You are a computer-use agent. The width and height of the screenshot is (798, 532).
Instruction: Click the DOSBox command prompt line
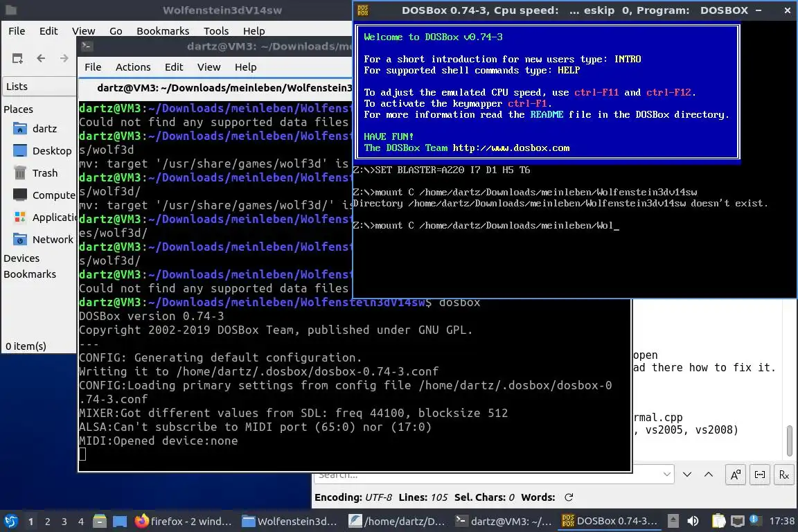486,226
